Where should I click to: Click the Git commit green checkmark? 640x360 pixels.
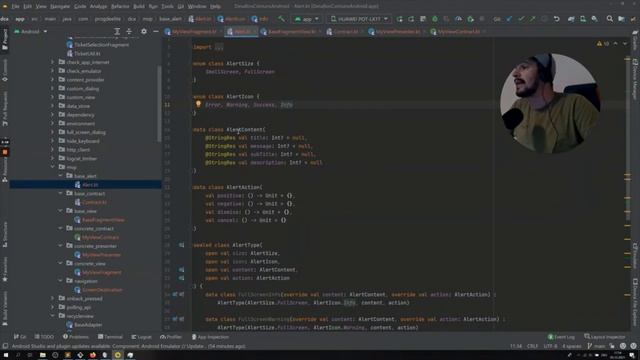(521, 19)
